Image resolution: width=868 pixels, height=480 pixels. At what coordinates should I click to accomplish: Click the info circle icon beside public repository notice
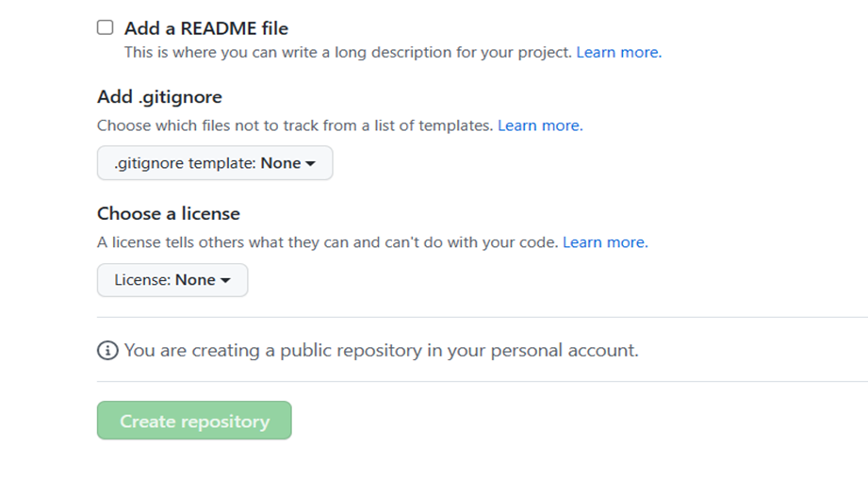pyautogui.click(x=107, y=351)
